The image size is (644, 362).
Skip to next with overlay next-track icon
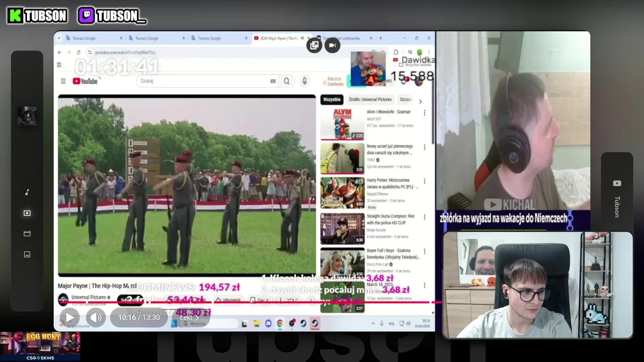332,45
